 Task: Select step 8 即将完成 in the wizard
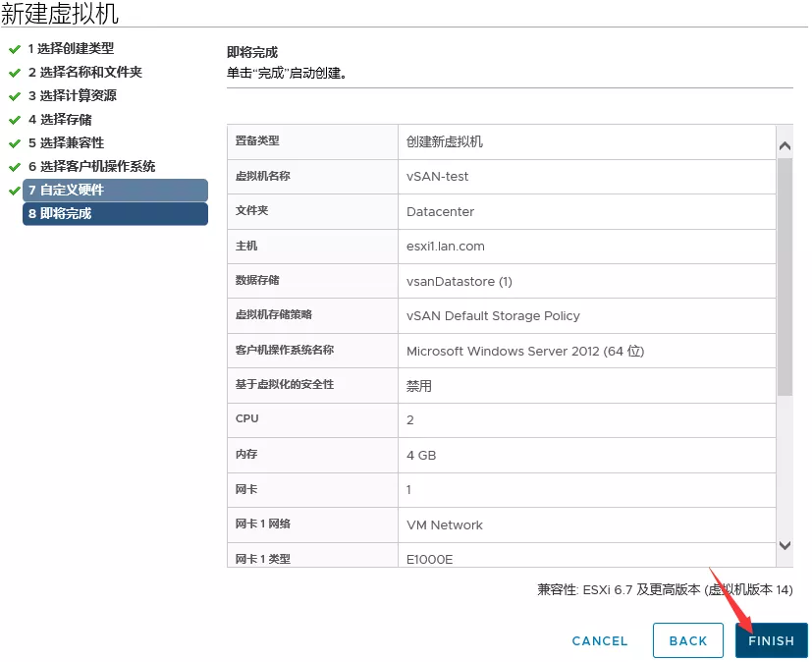click(115, 213)
